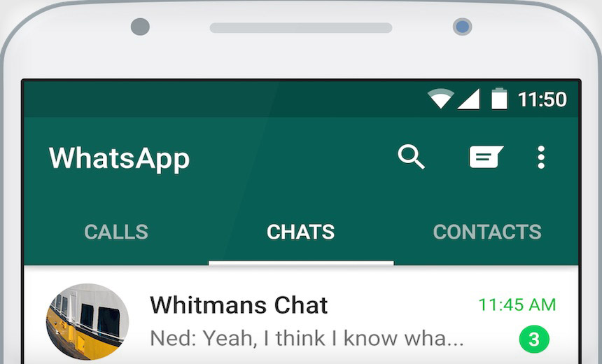Image resolution: width=602 pixels, height=364 pixels.
Task: Tap Ned's message preview text
Action: (307, 338)
